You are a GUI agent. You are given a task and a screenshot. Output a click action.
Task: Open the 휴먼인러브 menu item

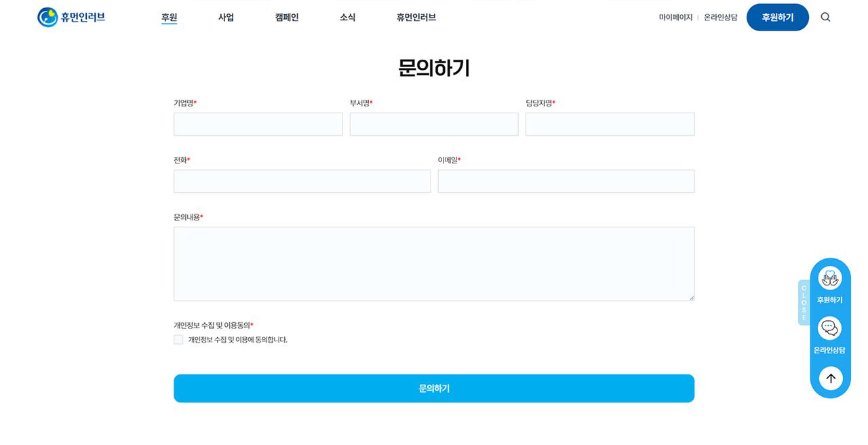pyautogui.click(x=416, y=18)
